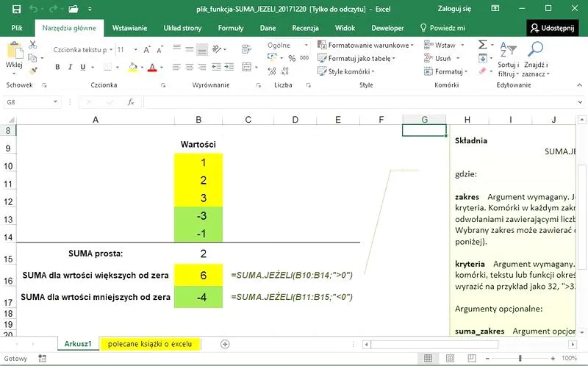Open the Plik tab
Screen dimensions: 588x366
[x=17, y=28]
